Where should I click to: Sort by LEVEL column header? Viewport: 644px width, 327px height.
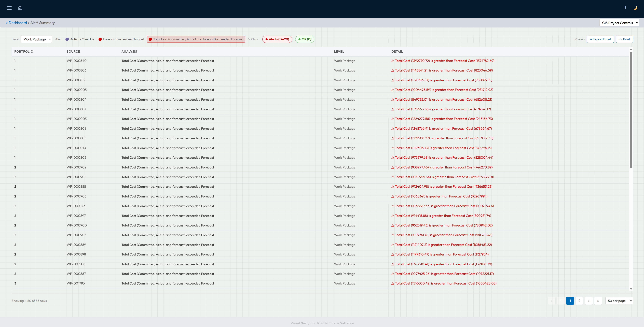(x=339, y=51)
